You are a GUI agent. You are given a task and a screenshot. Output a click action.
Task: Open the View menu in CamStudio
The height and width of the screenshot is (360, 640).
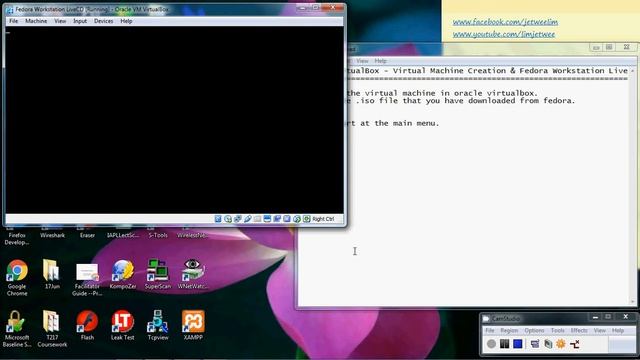point(600,331)
